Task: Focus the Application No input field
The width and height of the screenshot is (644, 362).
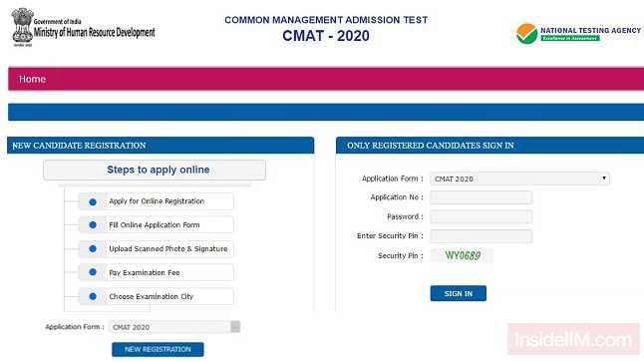Action: tap(481, 197)
